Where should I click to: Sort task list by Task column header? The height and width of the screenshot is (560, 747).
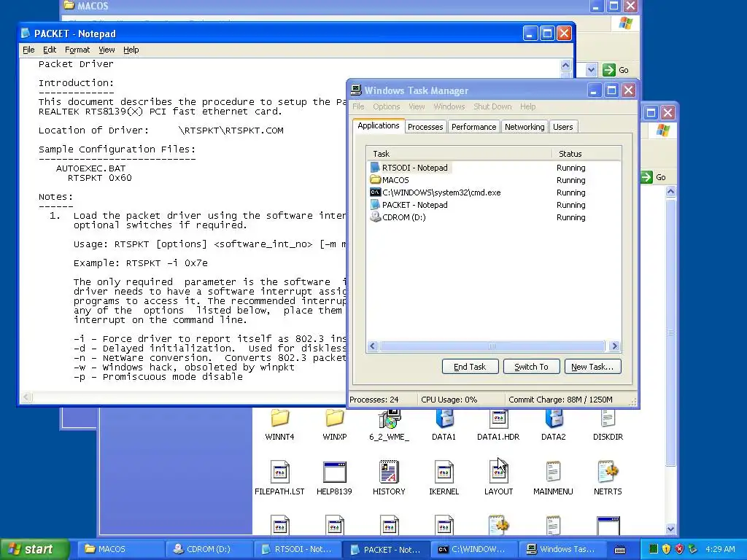point(460,154)
